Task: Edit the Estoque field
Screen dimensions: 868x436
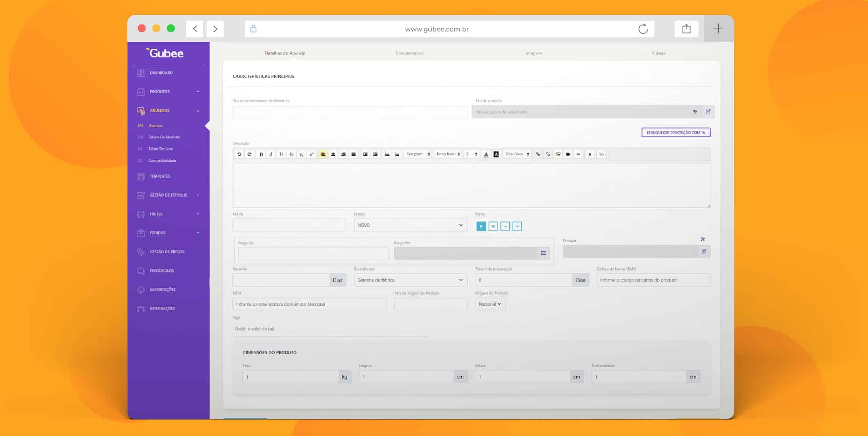Action: tap(704, 252)
